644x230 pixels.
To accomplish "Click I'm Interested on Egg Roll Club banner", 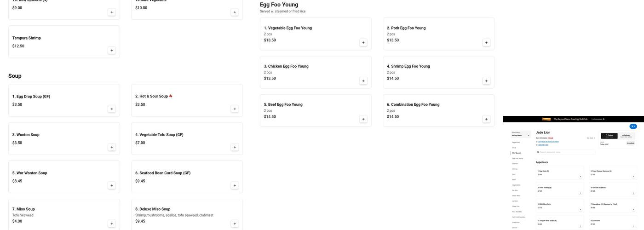I will click(x=598, y=119).
